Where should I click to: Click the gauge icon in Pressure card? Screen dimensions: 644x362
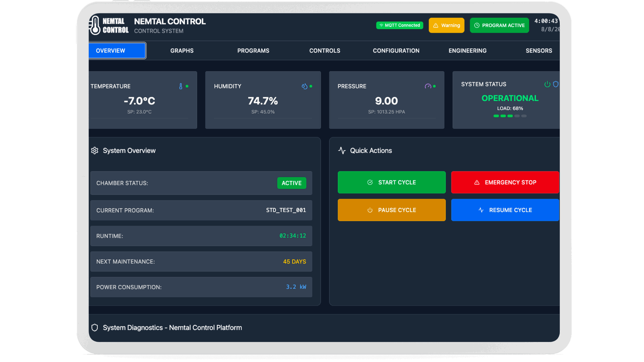428,86
